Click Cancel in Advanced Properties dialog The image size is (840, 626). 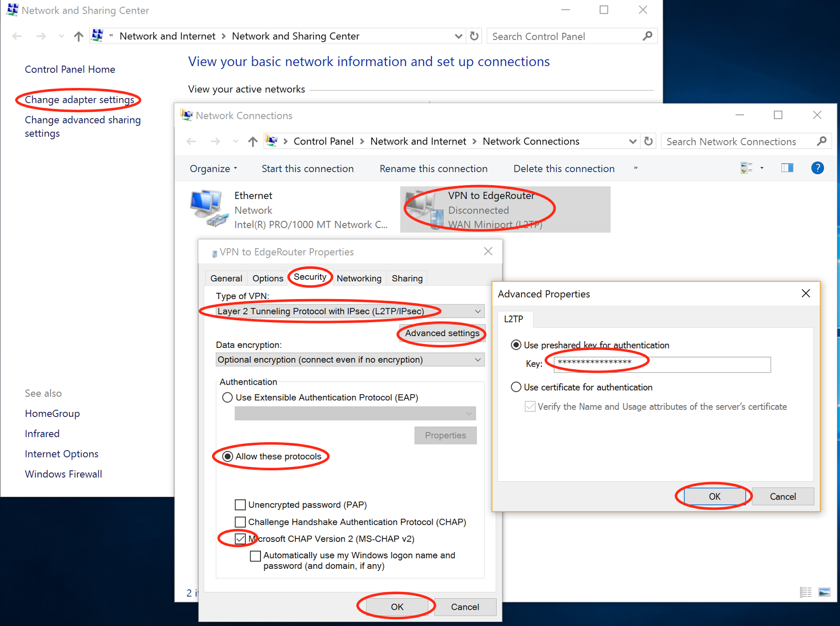783,496
